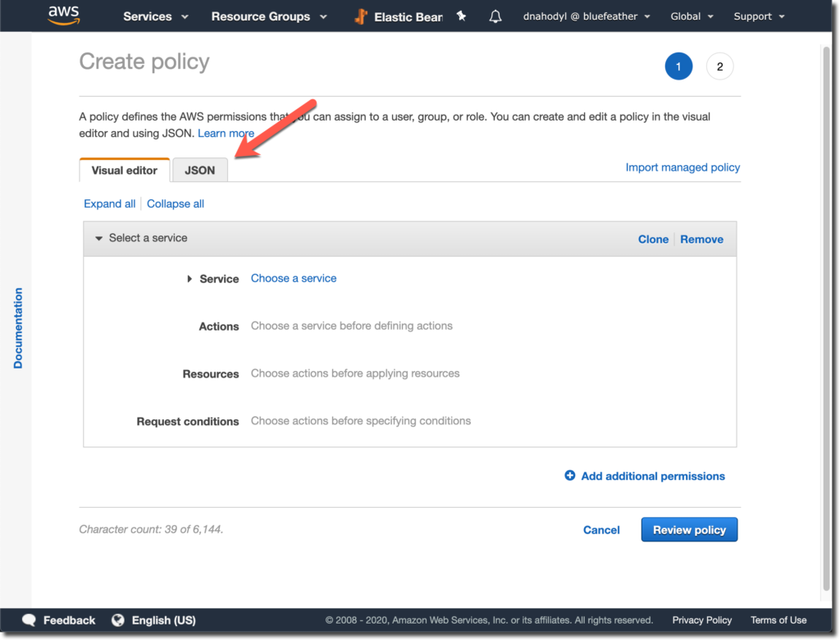Click the globe language icon
Screen dimensions: 840x640
pos(118,620)
